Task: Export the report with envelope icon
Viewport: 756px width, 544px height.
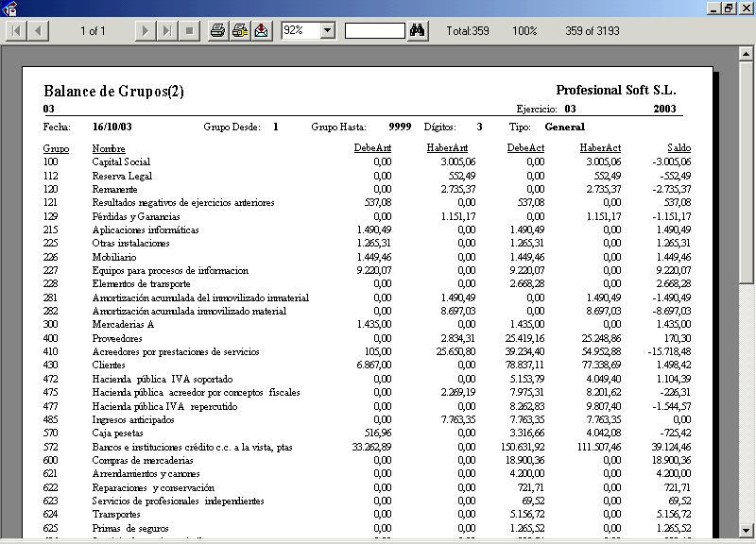Action: 261,31
